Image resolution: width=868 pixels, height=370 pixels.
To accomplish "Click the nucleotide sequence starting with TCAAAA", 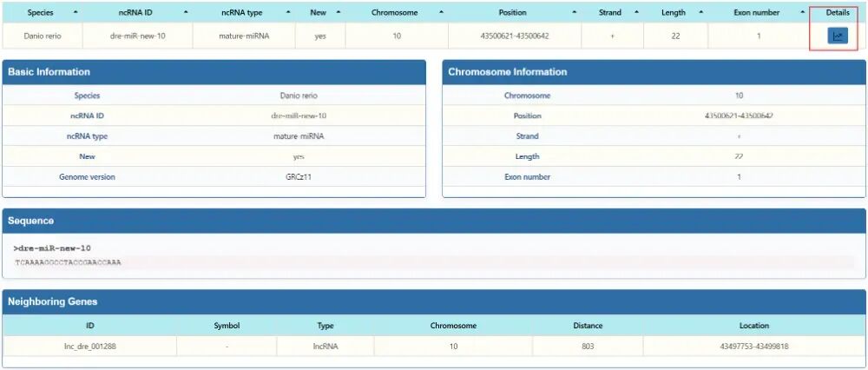I will click(x=69, y=262).
